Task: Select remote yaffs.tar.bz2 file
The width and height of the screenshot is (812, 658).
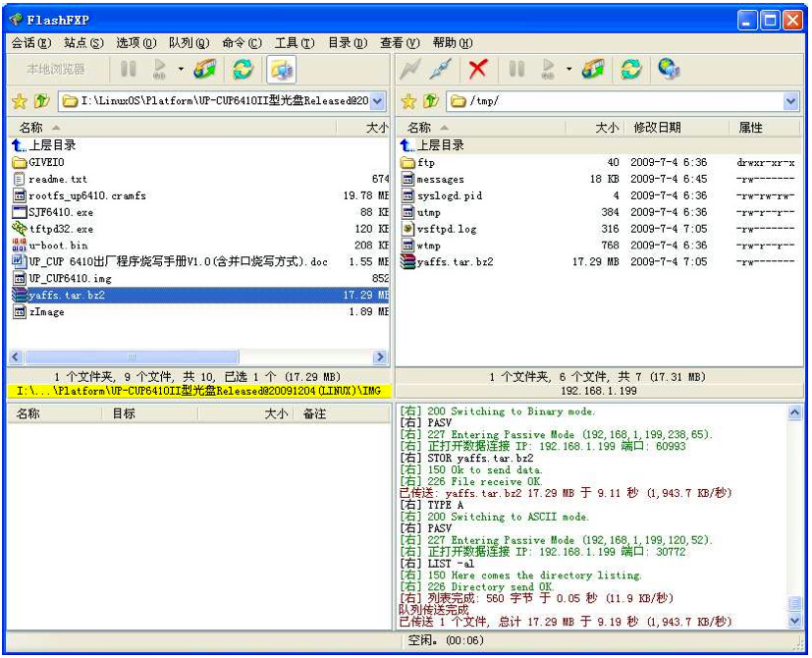Action: (599, 261)
